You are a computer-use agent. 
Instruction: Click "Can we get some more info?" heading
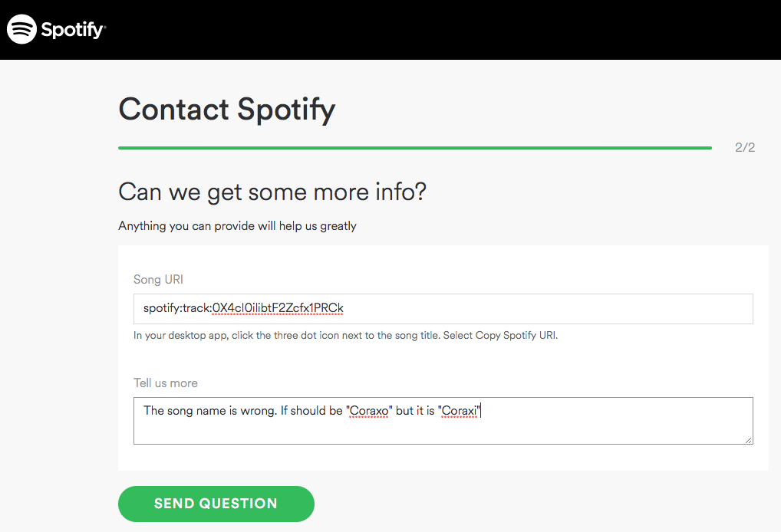point(272,192)
